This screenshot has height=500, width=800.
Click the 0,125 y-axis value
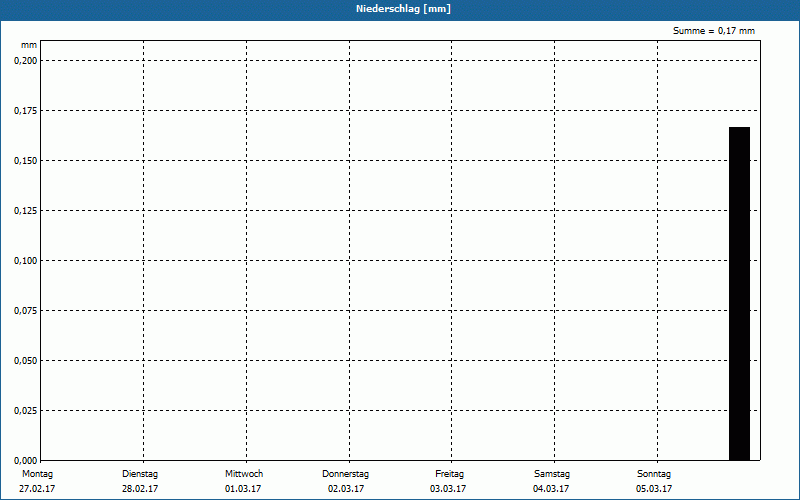[x=26, y=211]
